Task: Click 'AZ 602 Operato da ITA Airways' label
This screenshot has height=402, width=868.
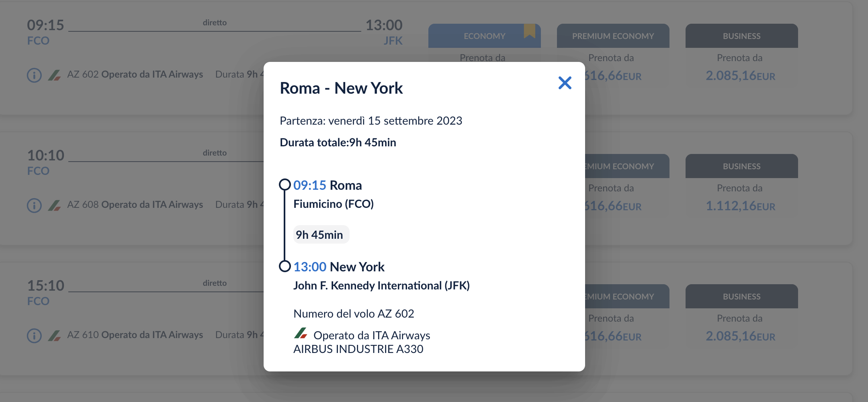Action: pyautogui.click(x=135, y=74)
